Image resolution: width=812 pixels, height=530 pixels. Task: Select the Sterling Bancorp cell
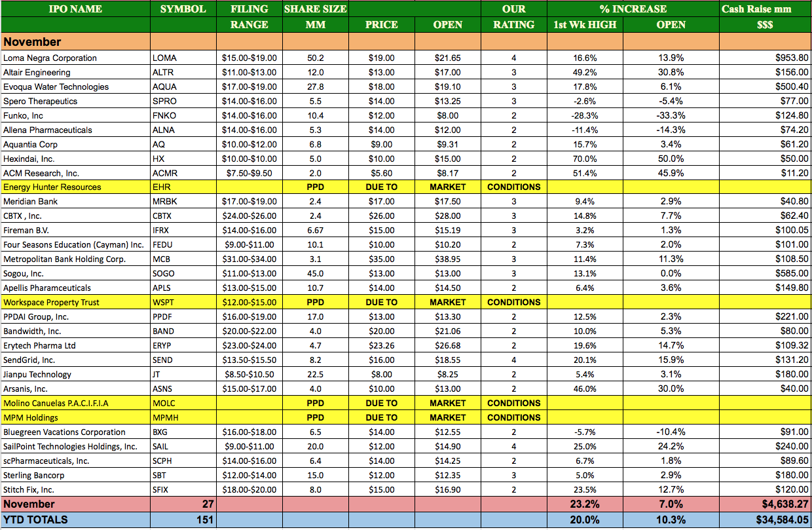(x=75, y=476)
